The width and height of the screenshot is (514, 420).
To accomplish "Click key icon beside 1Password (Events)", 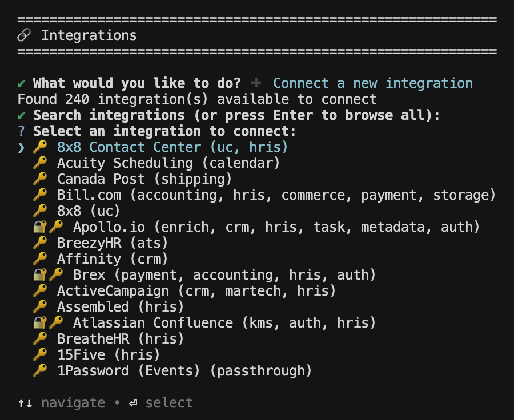I will 40,370.
